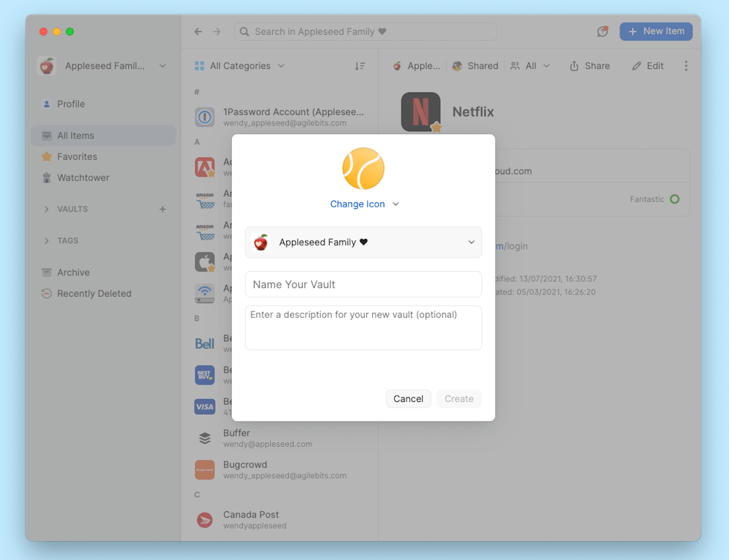Click Edit for the Netflix item

coord(648,66)
